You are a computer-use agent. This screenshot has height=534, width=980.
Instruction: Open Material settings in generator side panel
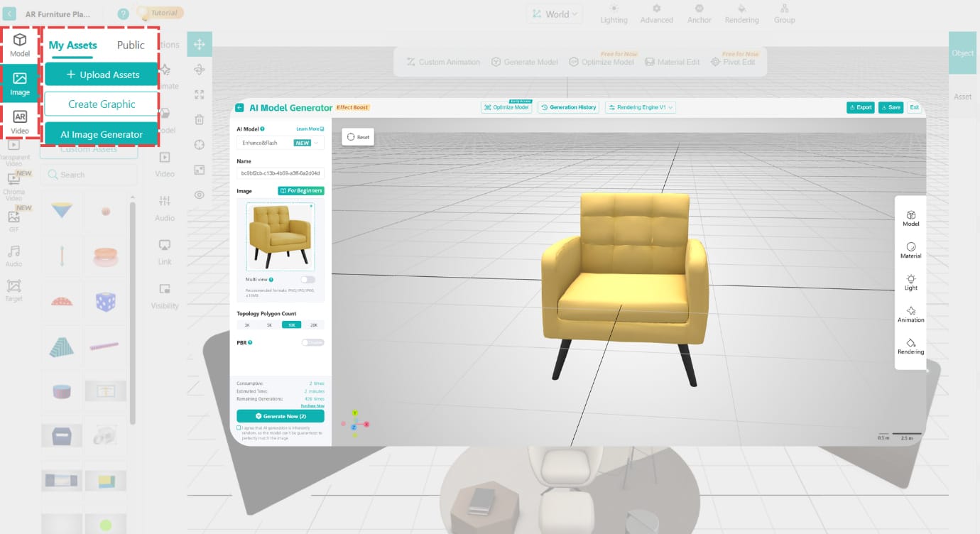tap(911, 250)
